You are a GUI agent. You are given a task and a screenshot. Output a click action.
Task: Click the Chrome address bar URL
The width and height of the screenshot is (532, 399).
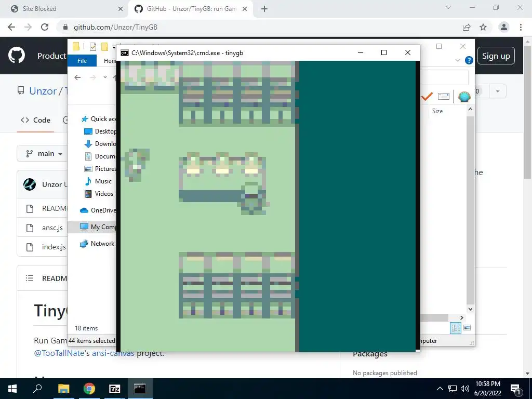tap(115, 27)
